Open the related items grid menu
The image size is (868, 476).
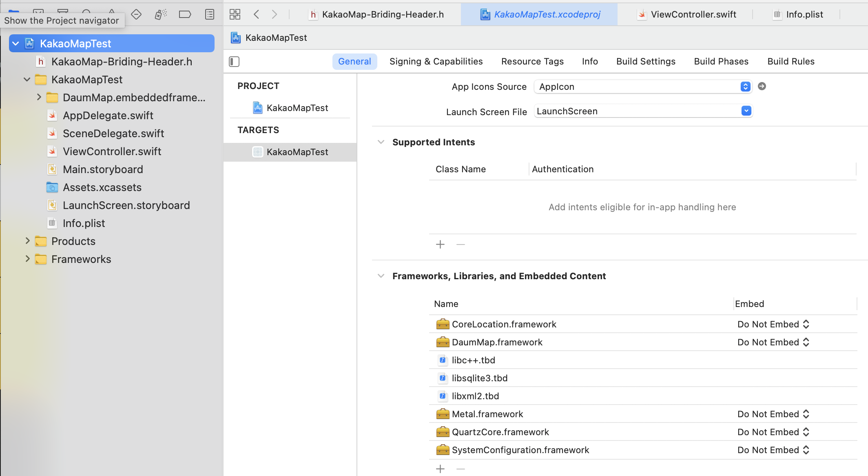[x=235, y=15]
